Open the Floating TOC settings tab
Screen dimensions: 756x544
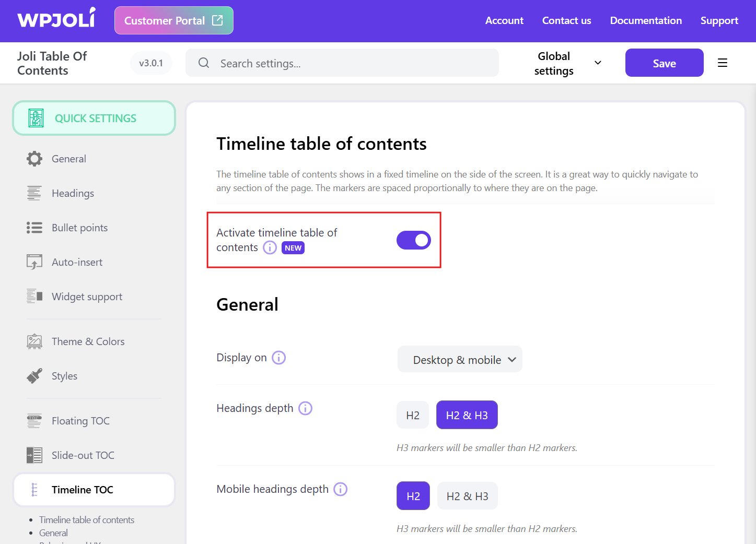(x=80, y=421)
